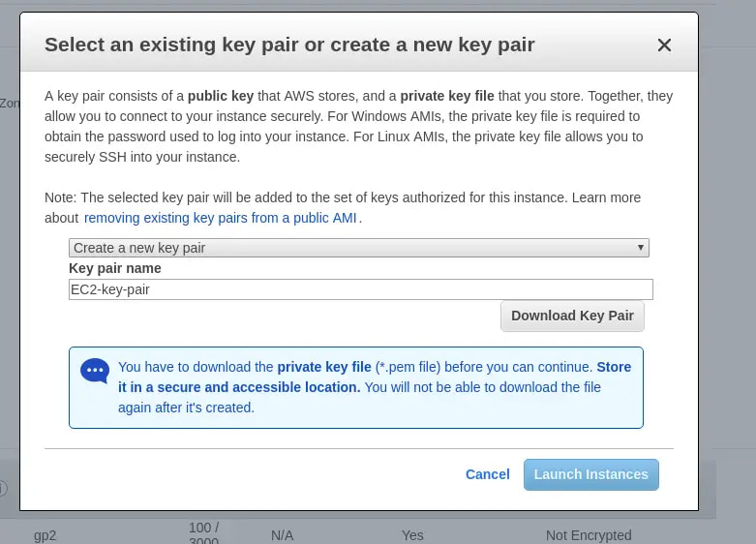Cancel the key pair dialog
756x544 pixels.
point(487,474)
